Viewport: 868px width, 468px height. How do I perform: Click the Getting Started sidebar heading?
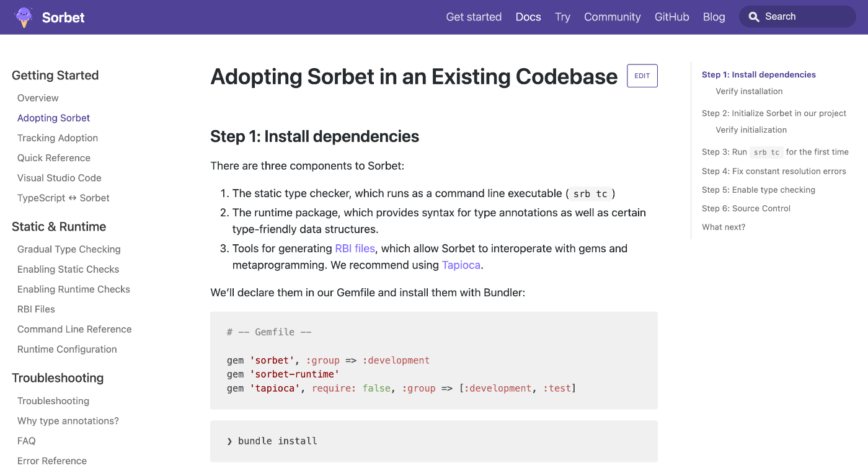tap(55, 75)
